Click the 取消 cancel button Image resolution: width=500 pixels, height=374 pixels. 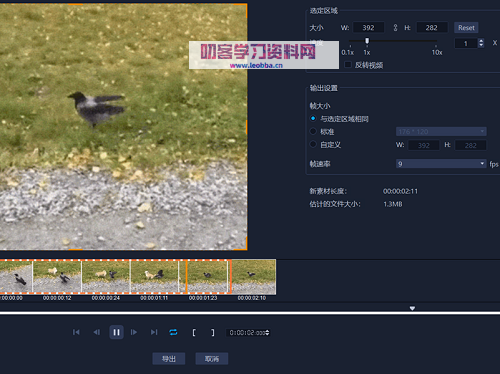pyautogui.click(x=212, y=359)
